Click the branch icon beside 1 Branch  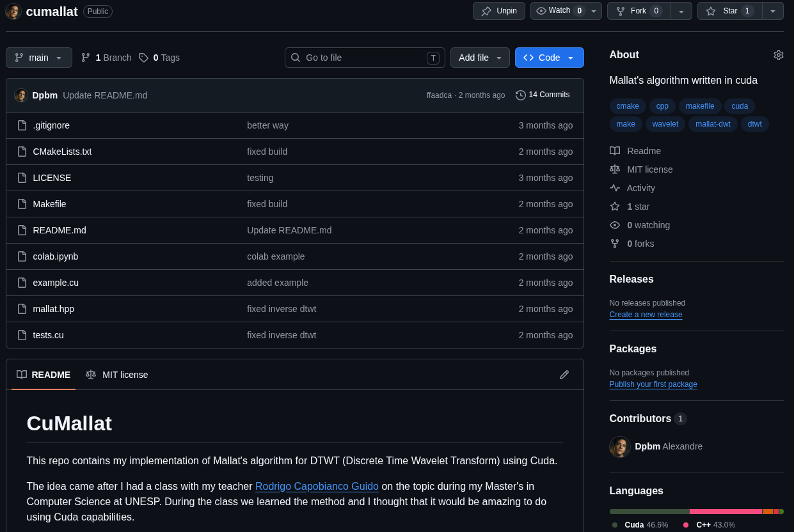tap(86, 58)
